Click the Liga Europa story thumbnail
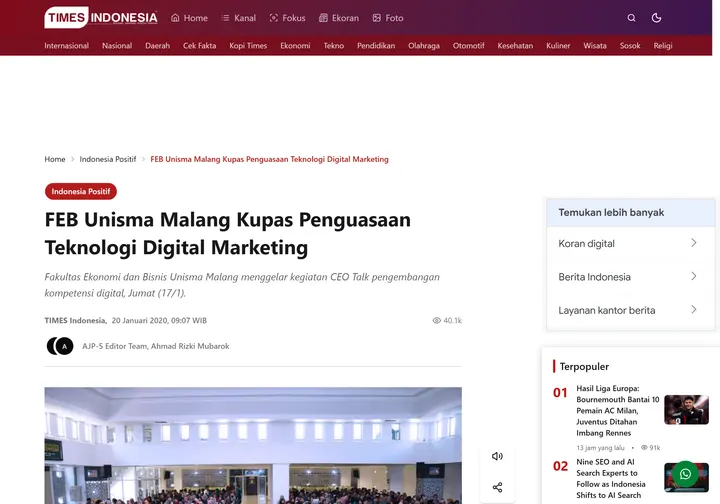The image size is (720, 504). (x=686, y=409)
